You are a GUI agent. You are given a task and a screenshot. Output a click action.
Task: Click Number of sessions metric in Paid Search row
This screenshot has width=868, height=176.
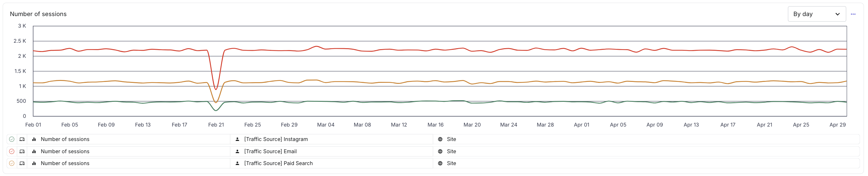[x=65, y=163]
